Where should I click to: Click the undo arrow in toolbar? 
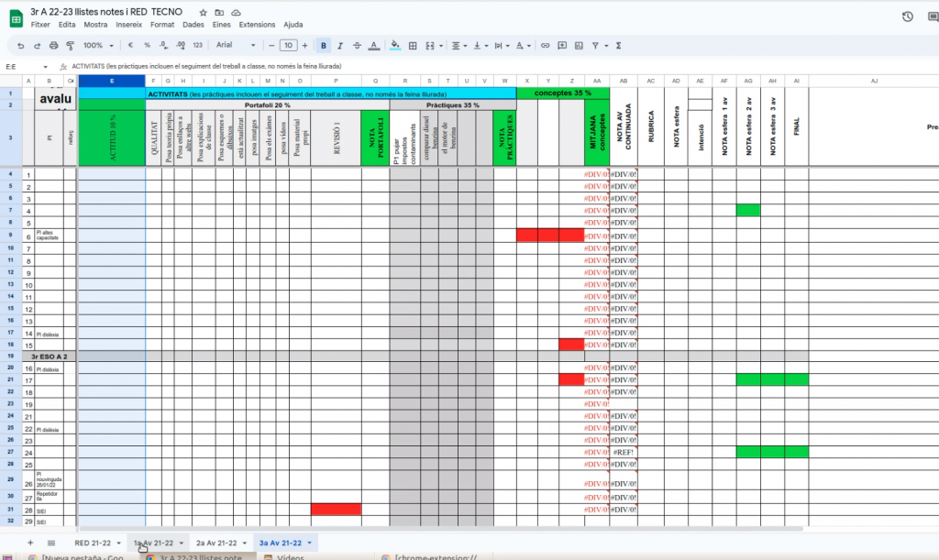pyautogui.click(x=21, y=45)
